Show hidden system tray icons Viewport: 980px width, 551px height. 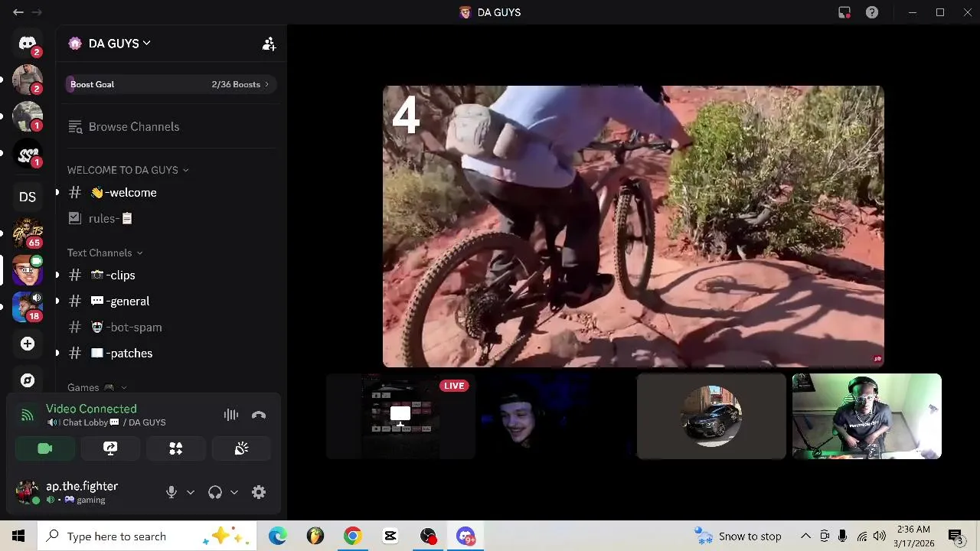tap(805, 536)
